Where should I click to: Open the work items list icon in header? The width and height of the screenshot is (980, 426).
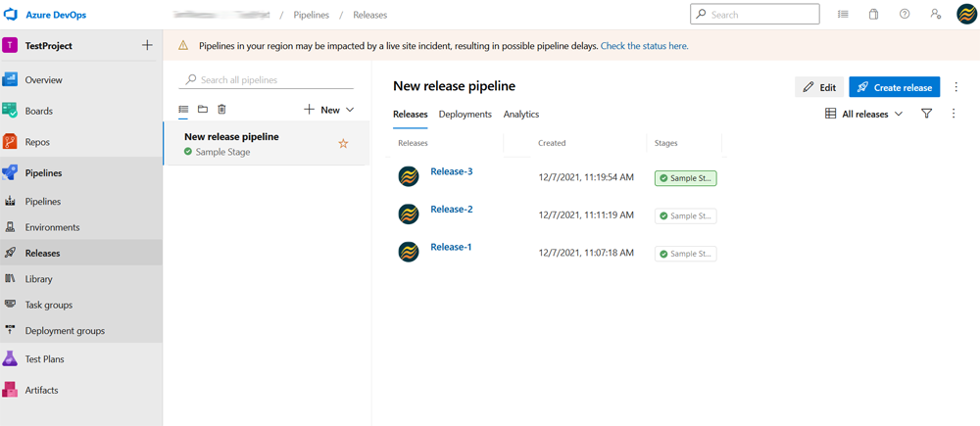[x=843, y=15]
